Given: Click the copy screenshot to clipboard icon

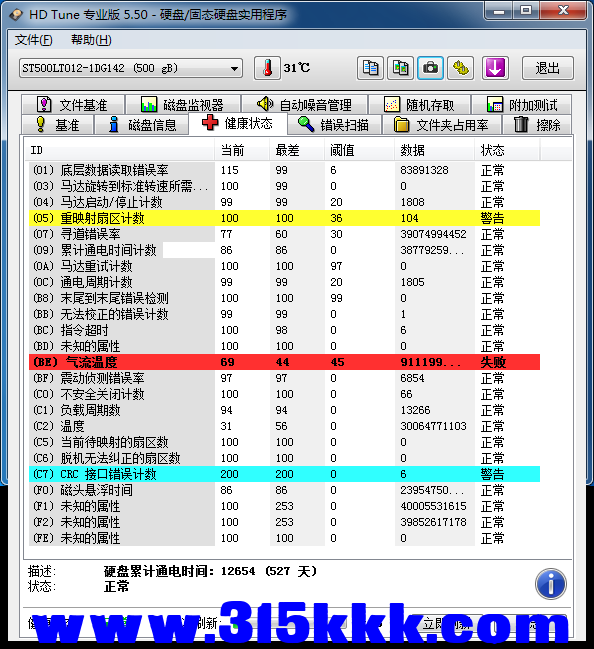Looking at the screenshot, I should pyautogui.click(x=400, y=68).
